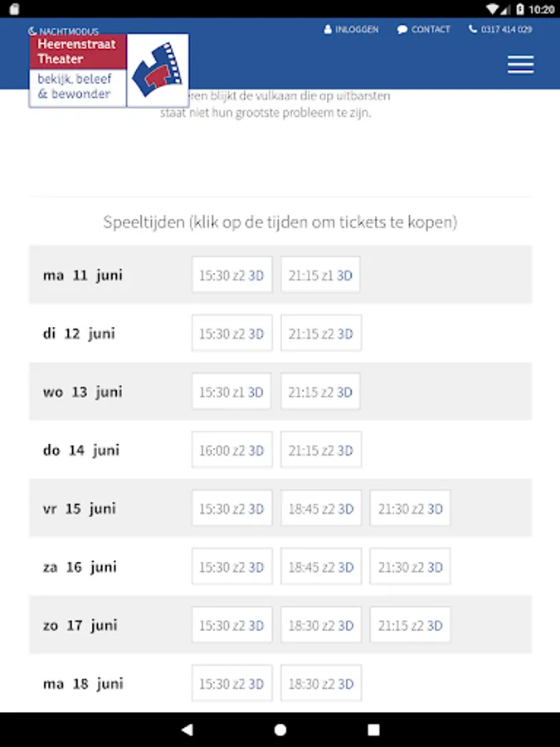Select 16:00 z2 3D on do 14 juni
This screenshot has width=560, height=747.
[232, 450]
